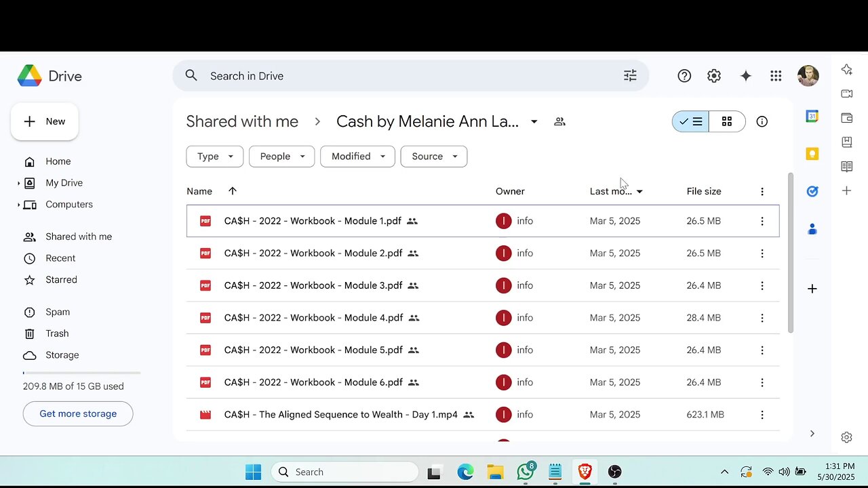Open more actions for Day 1.mp4

coord(762,415)
